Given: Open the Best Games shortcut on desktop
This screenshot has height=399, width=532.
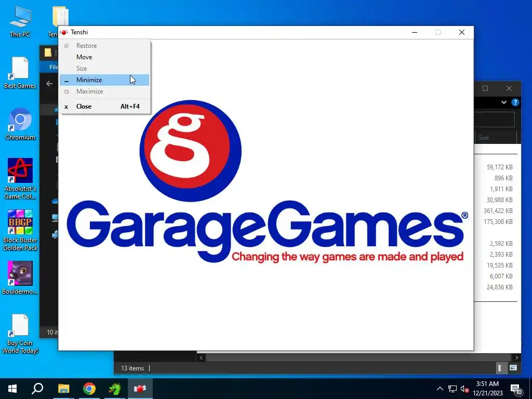Looking at the screenshot, I should (20, 73).
